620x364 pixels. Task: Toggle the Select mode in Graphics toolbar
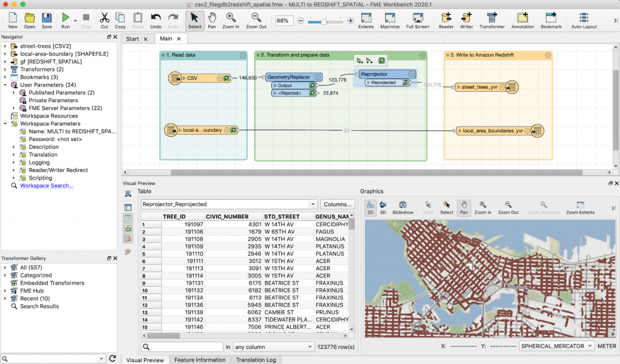447,207
